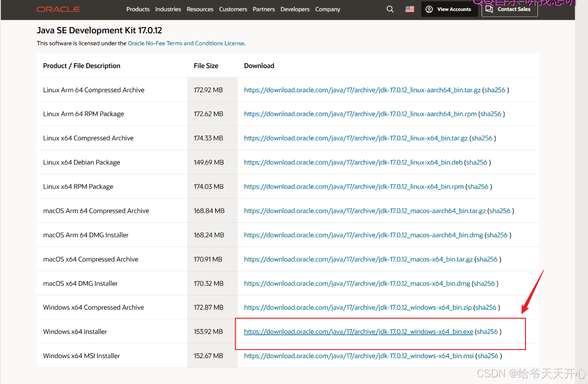Screen dimensions: 588x384
Task: Open the Industries menu
Action: pos(168,9)
